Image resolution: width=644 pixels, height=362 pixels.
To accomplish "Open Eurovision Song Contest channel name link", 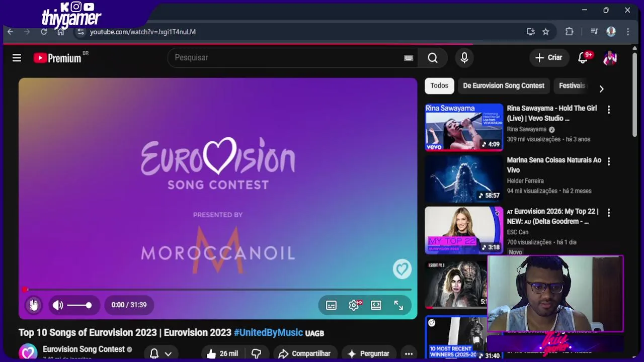I will coord(84,349).
